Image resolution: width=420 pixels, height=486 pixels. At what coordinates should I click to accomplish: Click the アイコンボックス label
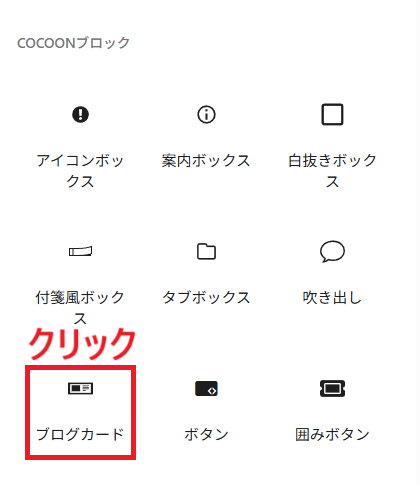pos(80,171)
